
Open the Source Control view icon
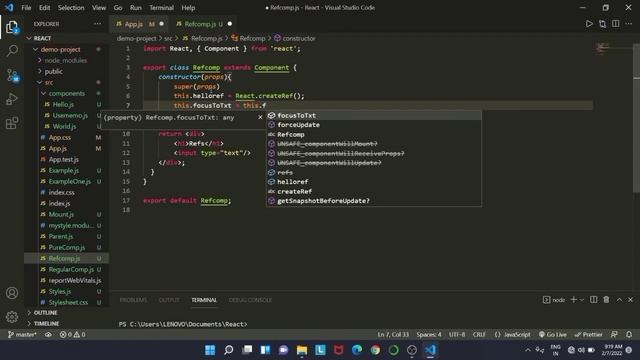(12, 75)
